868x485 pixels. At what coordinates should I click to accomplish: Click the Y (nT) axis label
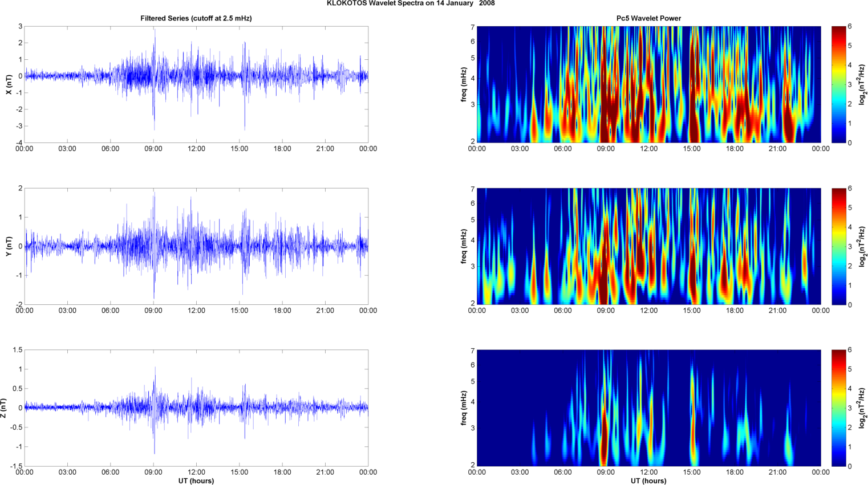tap(9, 246)
